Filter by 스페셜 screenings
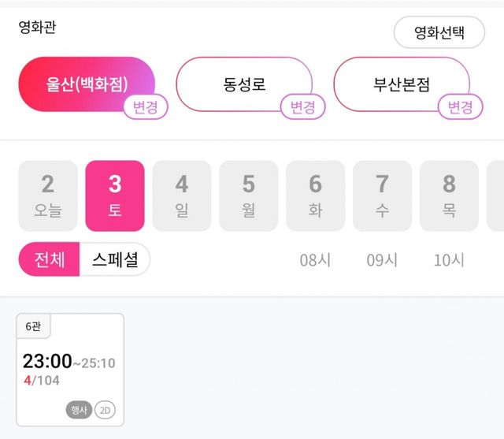The width and height of the screenshot is (504, 439). [x=115, y=259]
